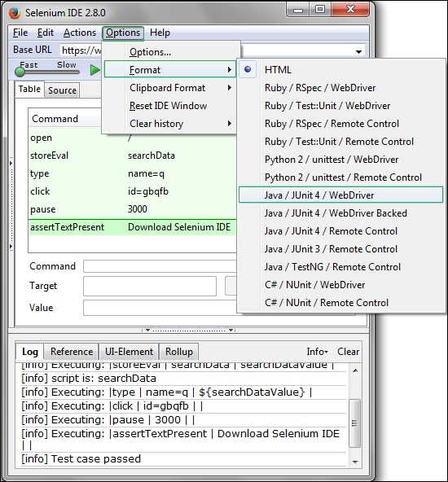This screenshot has width=448, height=482.
Task: Switch to the Log tab
Action: click(30, 352)
